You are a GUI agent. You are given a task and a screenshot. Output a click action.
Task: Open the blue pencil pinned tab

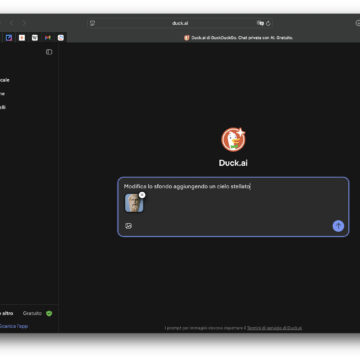9,38
